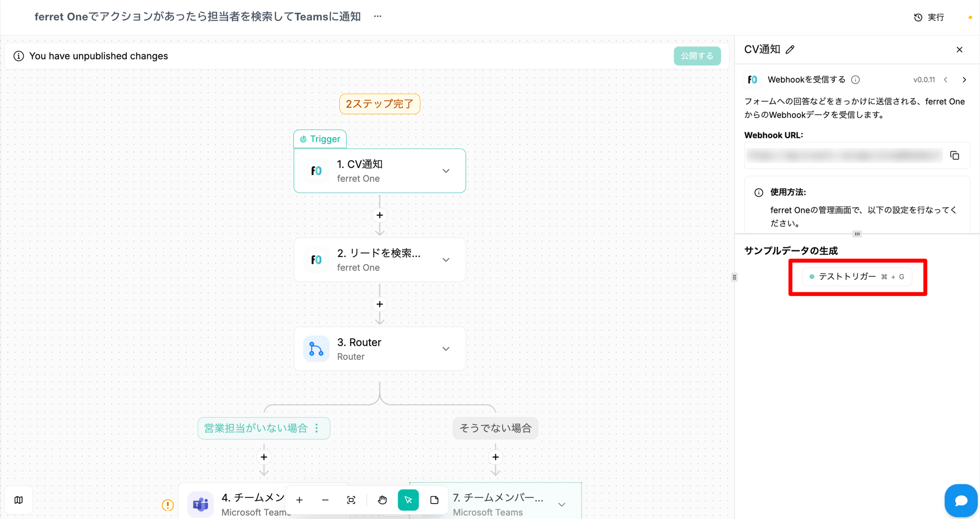The height and width of the screenshot is (519, 980).
Task: Copy the Webhook URL with copy icon
Action: pos(955,155)
